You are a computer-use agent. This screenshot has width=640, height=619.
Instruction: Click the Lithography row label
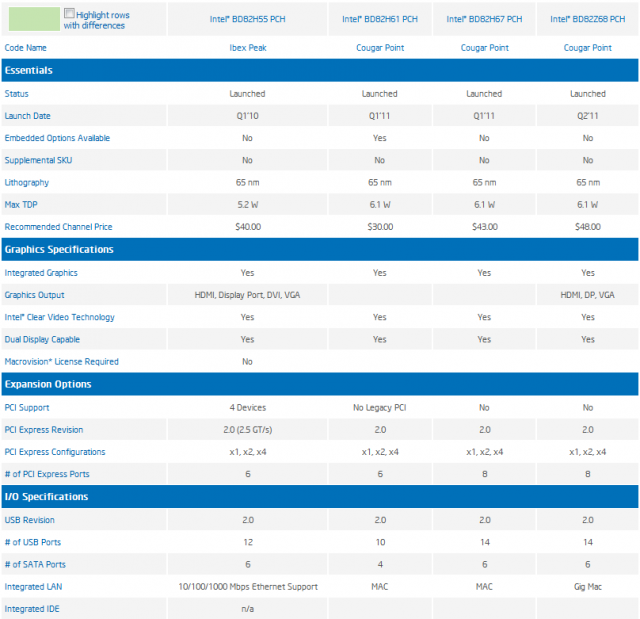pyautogui.click(x=27, y=182)
